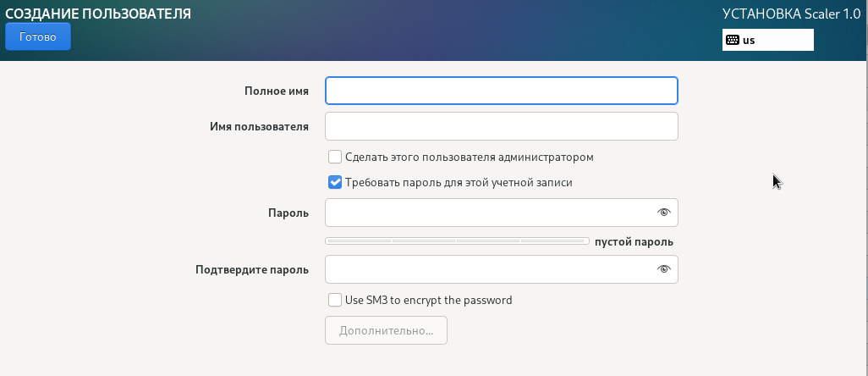Viewport: 868px width, 376px height.
Task: Click the Подтвердите пароль label
Action: (251, 269)
